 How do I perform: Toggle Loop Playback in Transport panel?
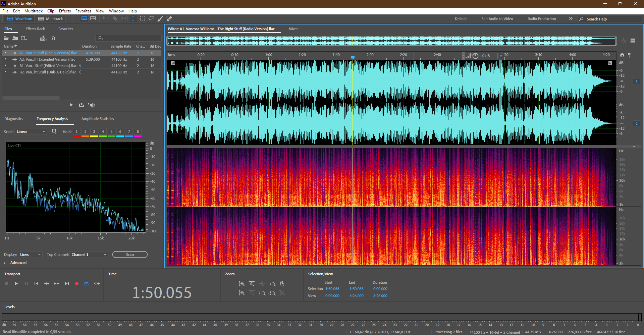tap(87, 284)
